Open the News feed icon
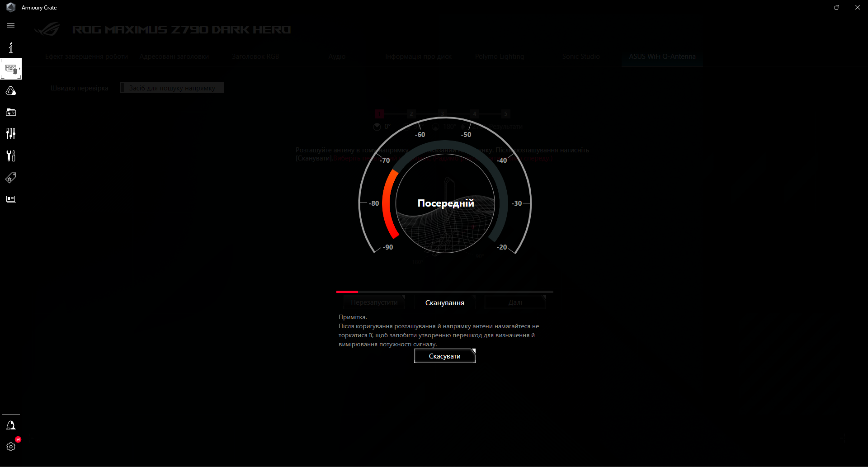The width and height of the screenshot is (868, 467). (x=11, y=199)
